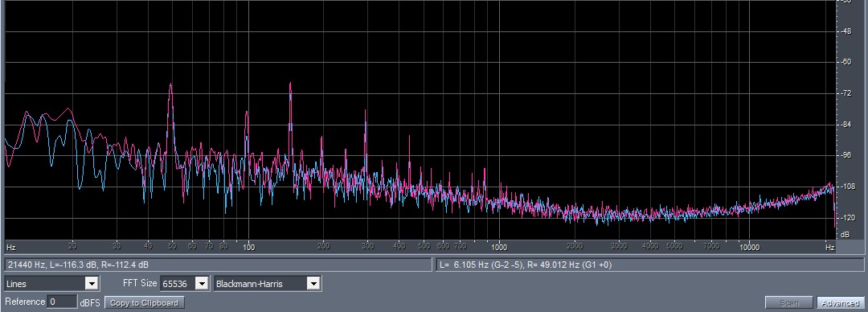Click the tallest spectrum peak at 50 Hz
Viewport: 868px width, 312px height.
coord(170,85)
